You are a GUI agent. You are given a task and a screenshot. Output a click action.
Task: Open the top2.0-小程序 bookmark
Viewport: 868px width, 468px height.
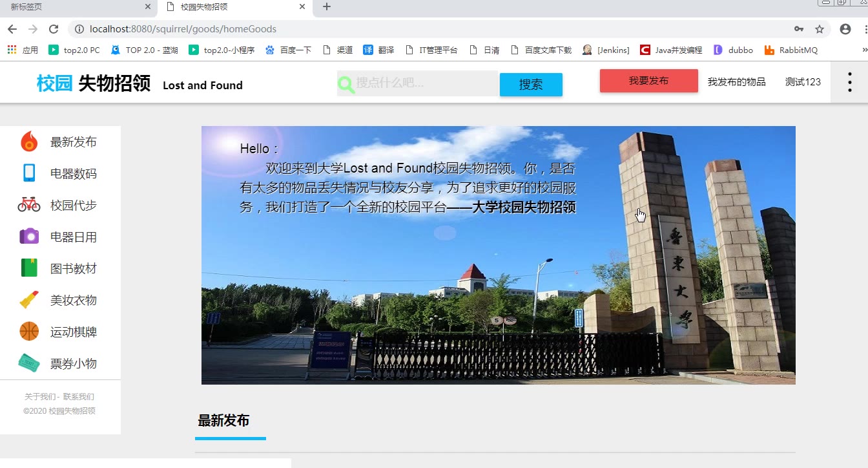pyautogui.click(x=222, y=50)
